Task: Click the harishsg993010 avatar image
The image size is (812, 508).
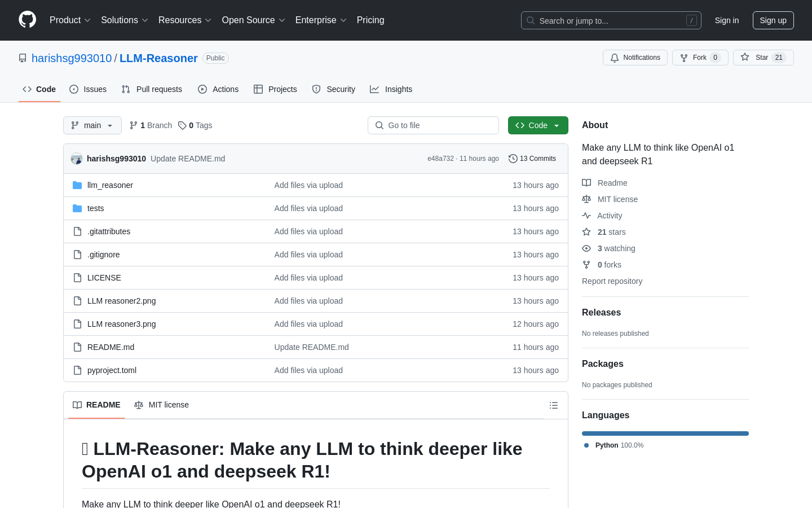Action: 77,159
